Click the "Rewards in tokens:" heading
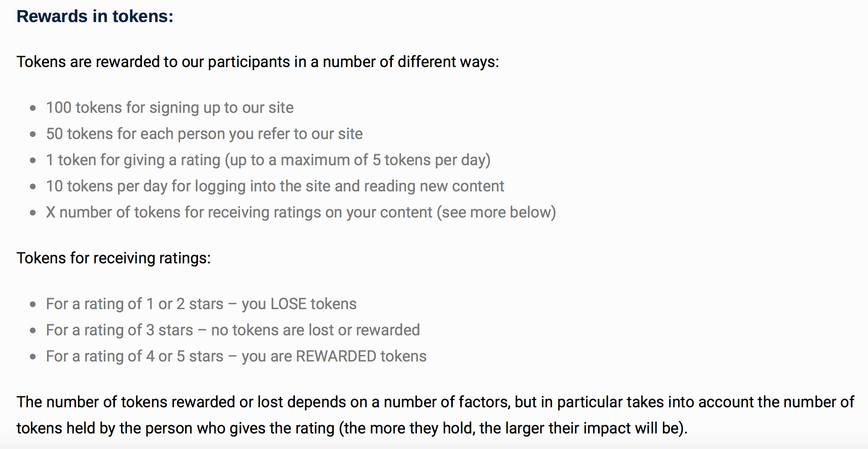The width and height of the screenshot is (868, 449). tap(95, 16)
